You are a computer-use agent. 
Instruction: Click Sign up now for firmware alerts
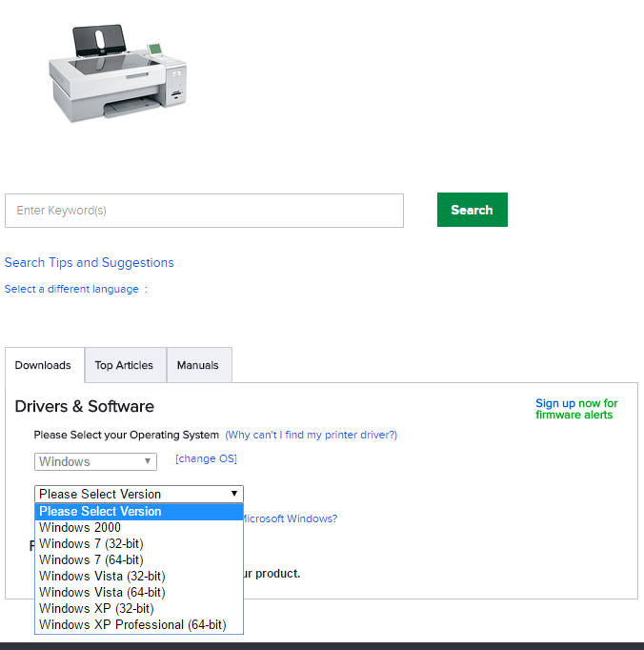pyautogui.click(x=576, y=409)
